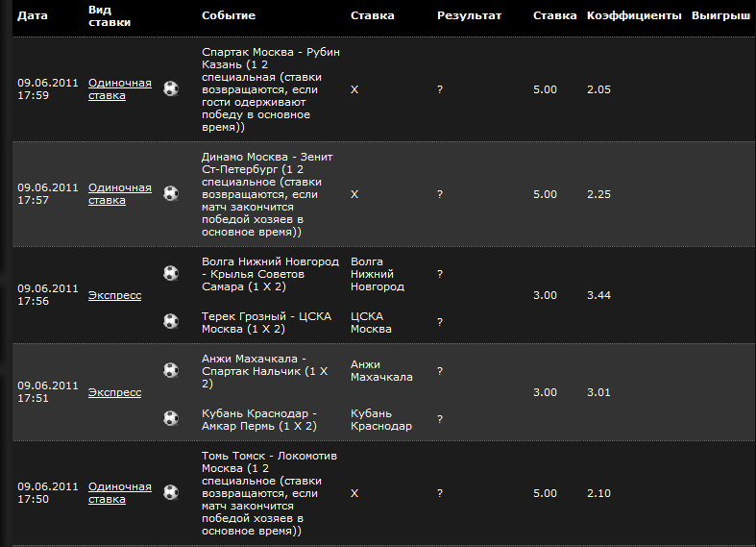This screenshot has width=756, height=547.
Task: Open Экспресс link dated 17:56
Action: click(114, 295)
